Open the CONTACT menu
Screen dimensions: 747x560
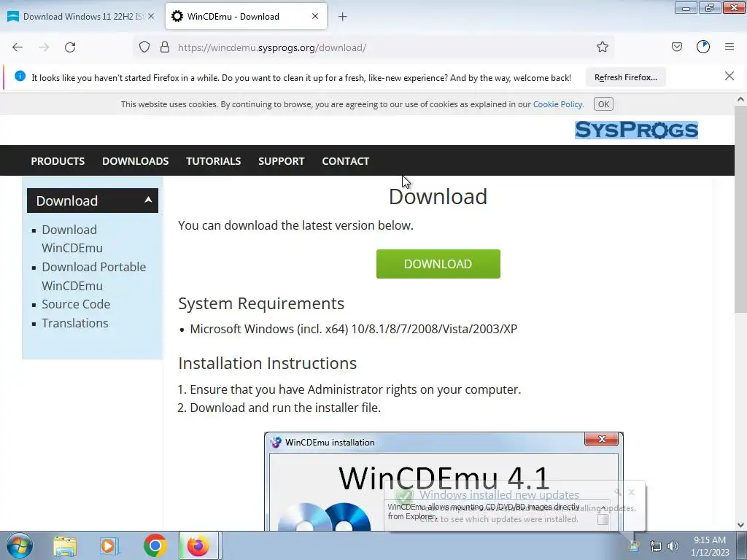pos(345,161)
